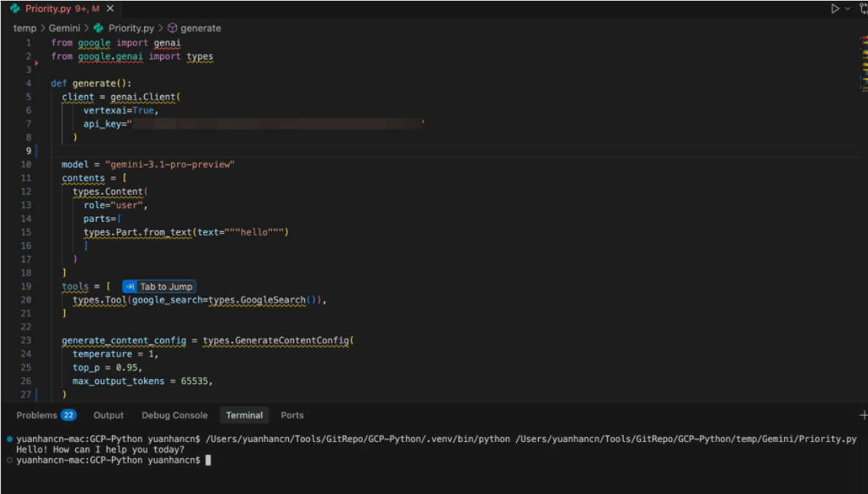Click the max_output_tokens value 65535

(195, 381)
